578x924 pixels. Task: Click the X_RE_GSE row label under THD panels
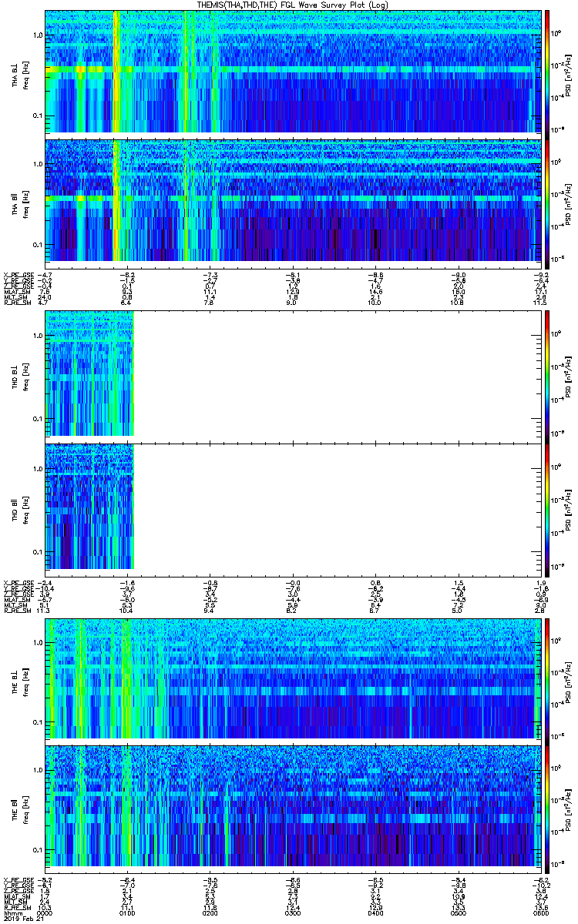coord(18,581)
